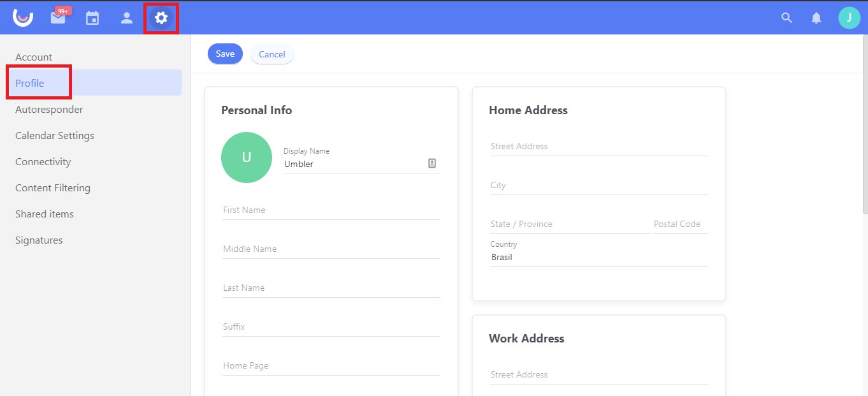Open the calendar icon in top bar
Image resolution: width=868 pixels, height=396 pixels.
click(x=92, y=18)
